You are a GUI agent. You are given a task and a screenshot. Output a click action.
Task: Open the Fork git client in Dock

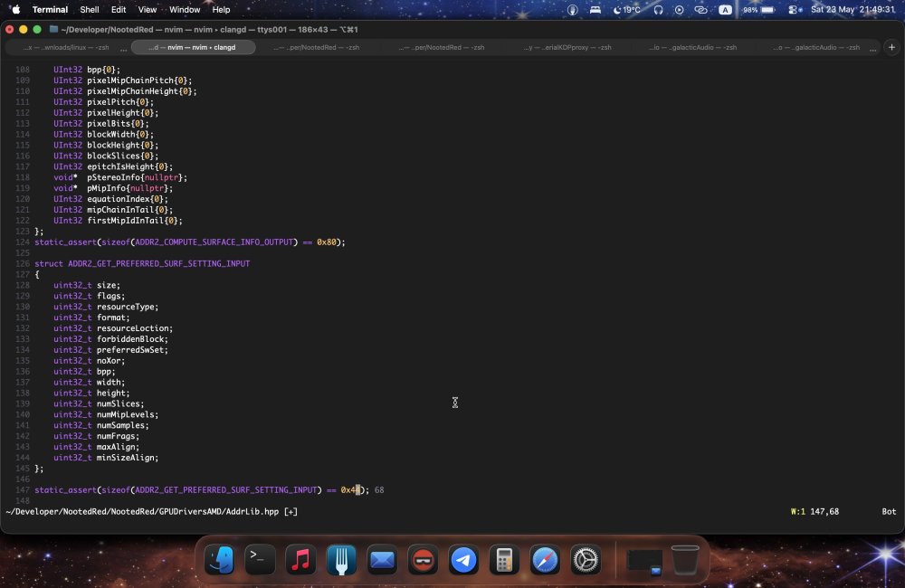pos(341,560)
